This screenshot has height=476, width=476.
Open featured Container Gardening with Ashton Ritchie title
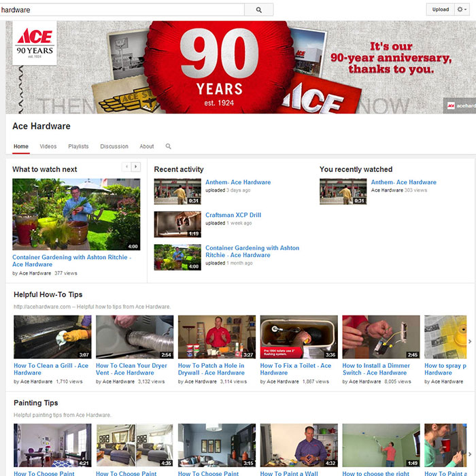71,260
